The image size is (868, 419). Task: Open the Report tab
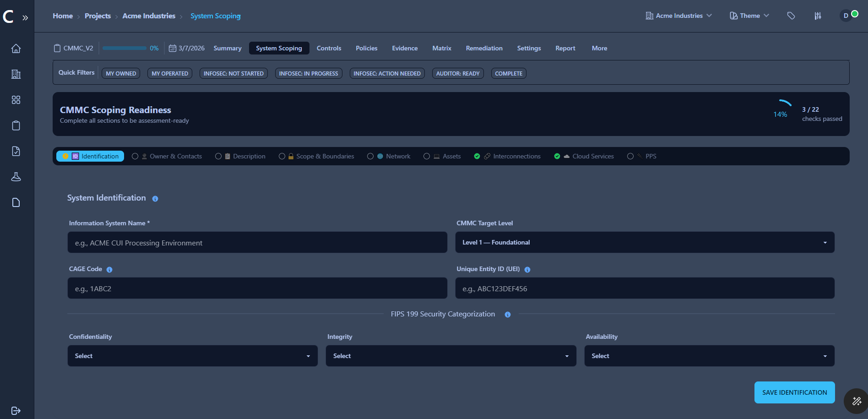click(x=565, y=48)
